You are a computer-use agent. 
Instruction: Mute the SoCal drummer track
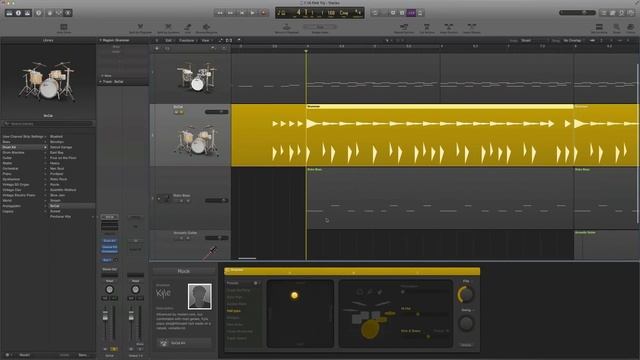(176, 112)
